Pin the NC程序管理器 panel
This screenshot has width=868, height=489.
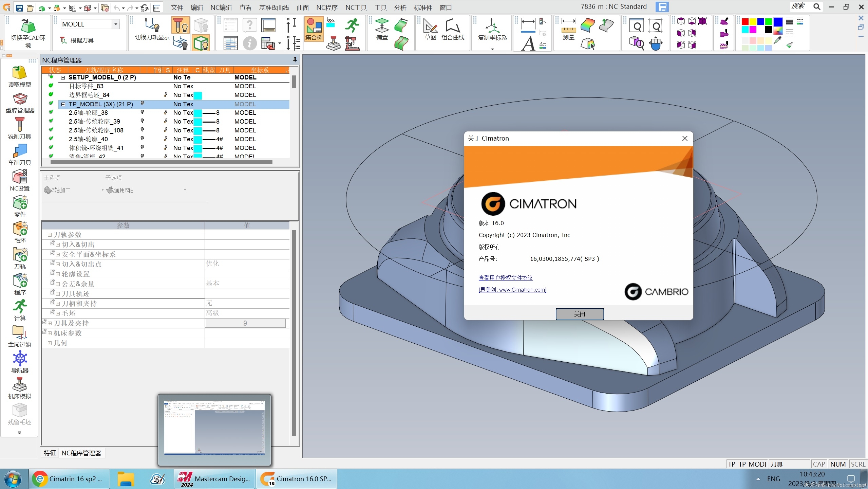(295, 60)
